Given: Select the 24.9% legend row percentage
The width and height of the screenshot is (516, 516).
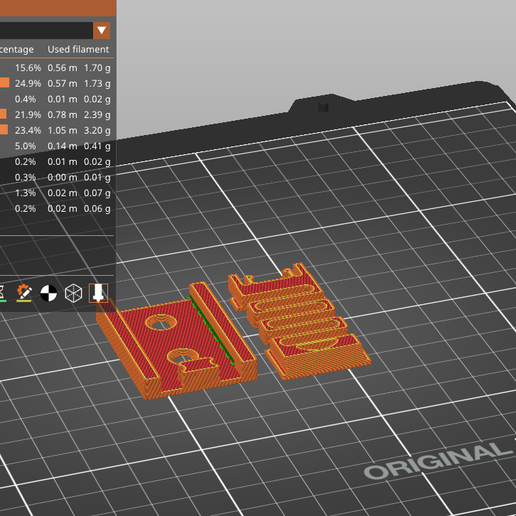Looking at the screenshot, I should [x=28, y=84].
